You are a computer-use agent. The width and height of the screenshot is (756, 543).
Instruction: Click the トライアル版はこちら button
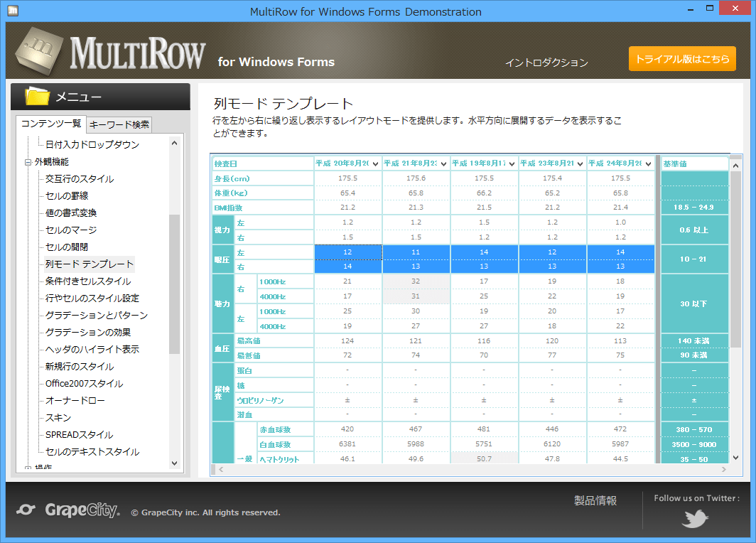(681, 59)
